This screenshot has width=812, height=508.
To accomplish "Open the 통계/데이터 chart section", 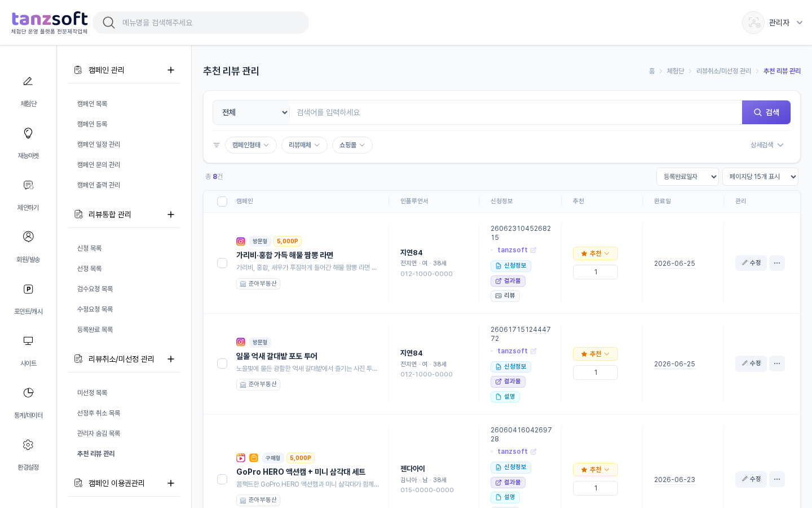I will [x=28, y=402].
